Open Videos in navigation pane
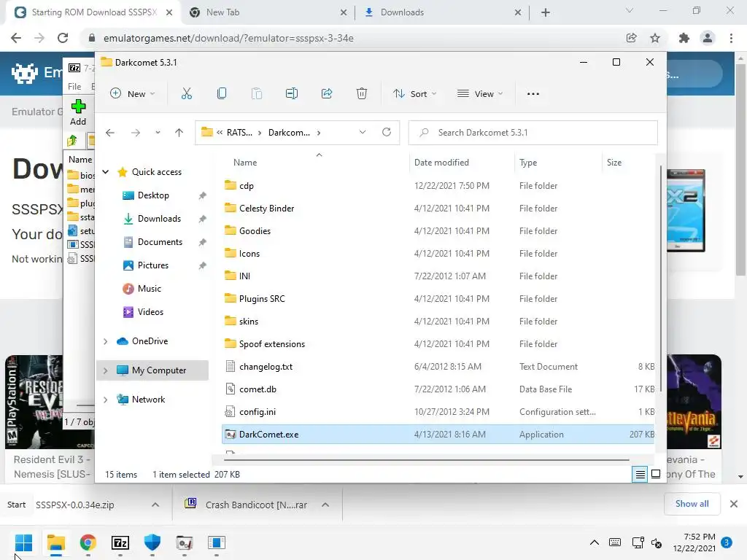The width and height of the screenshot is (747, 560). click(150, 312)
